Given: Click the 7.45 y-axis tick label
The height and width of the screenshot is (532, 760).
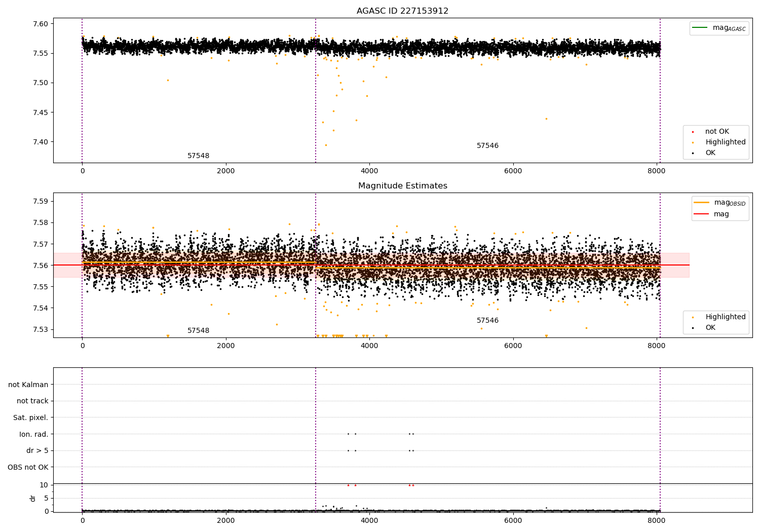Looking at the screenshot, I should click(x=41, y=112).
